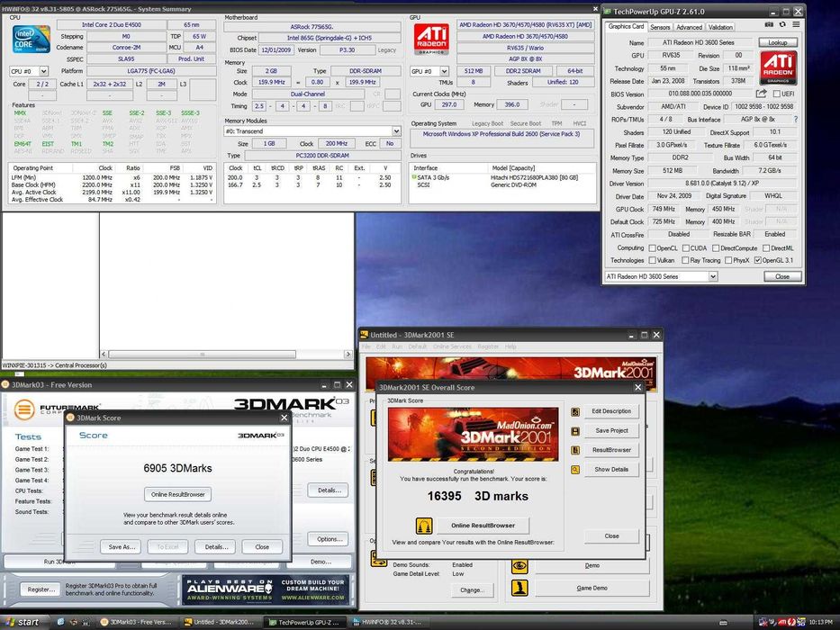This screenshot has height=630, width=840.
Task: Click taskbar 3DMark03 - Free Version button
Action: click(x=137, y=622)
